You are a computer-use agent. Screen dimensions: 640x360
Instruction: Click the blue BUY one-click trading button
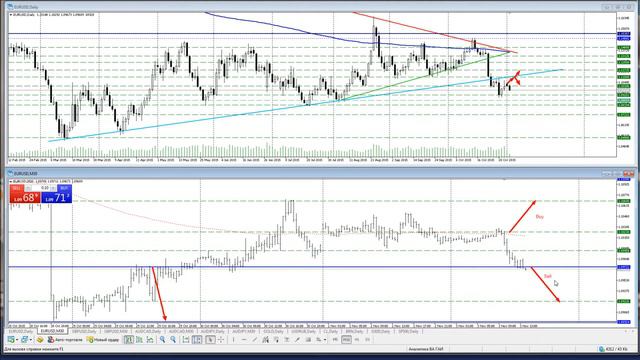(64, 188)
